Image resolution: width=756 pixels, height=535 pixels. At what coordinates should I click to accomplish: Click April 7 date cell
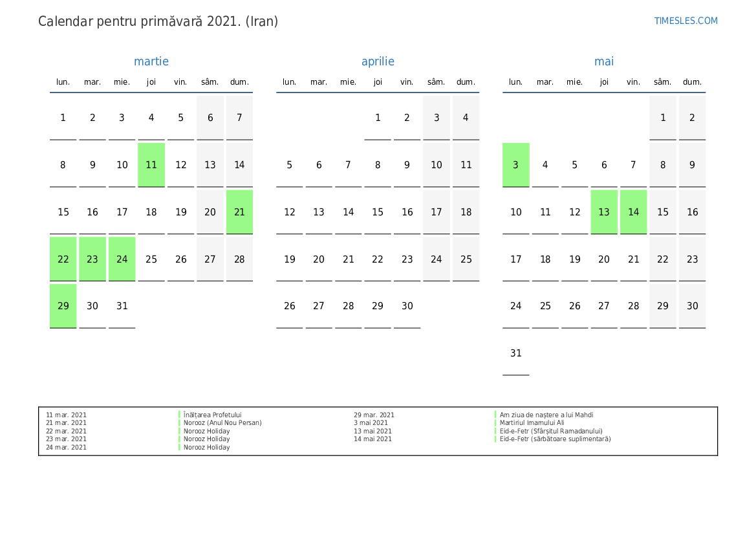348,165
